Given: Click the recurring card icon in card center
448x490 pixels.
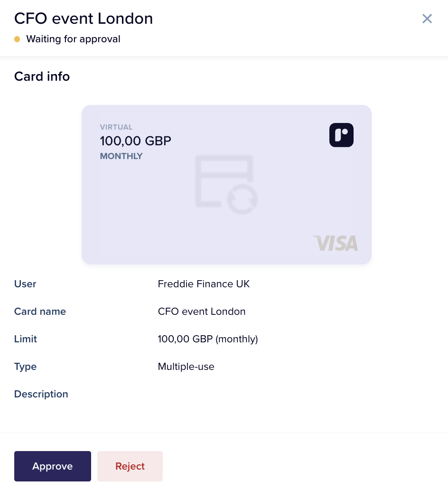Looking at the screenshot, I should tap(226, 185).
